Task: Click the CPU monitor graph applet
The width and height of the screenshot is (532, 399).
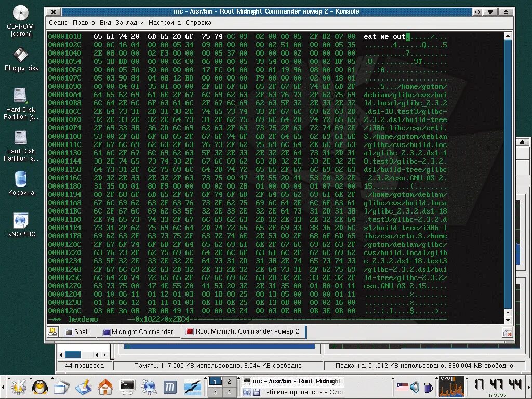Action: pyautogui.click(x=451, y=387)
